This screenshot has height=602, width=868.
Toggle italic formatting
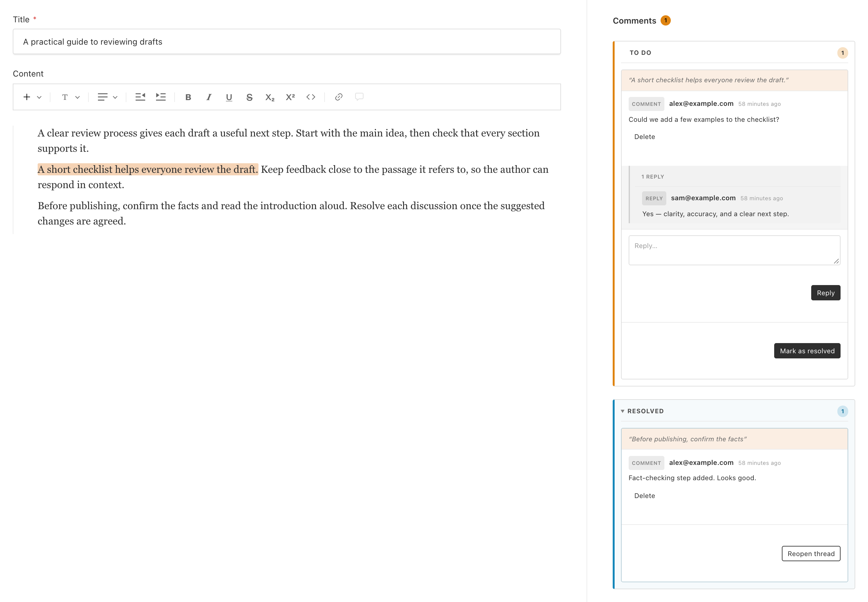pyautogui.click(x=208, y=97)
